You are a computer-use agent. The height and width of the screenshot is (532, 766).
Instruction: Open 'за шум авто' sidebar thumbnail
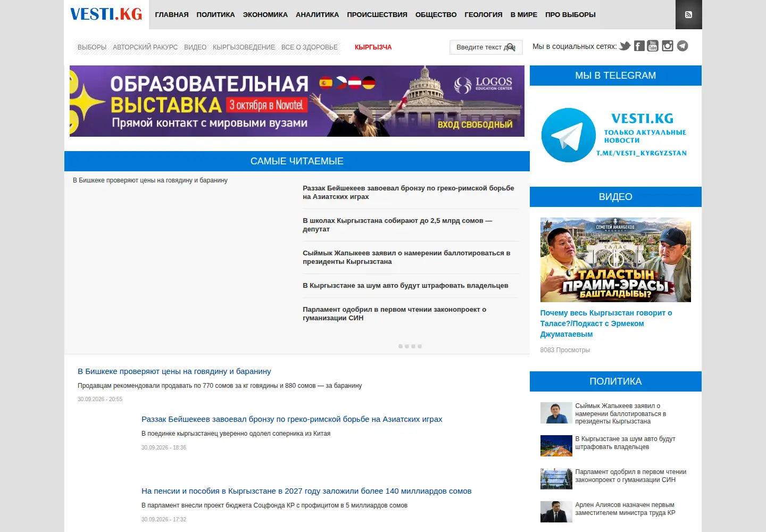click(x=556, y=446)
